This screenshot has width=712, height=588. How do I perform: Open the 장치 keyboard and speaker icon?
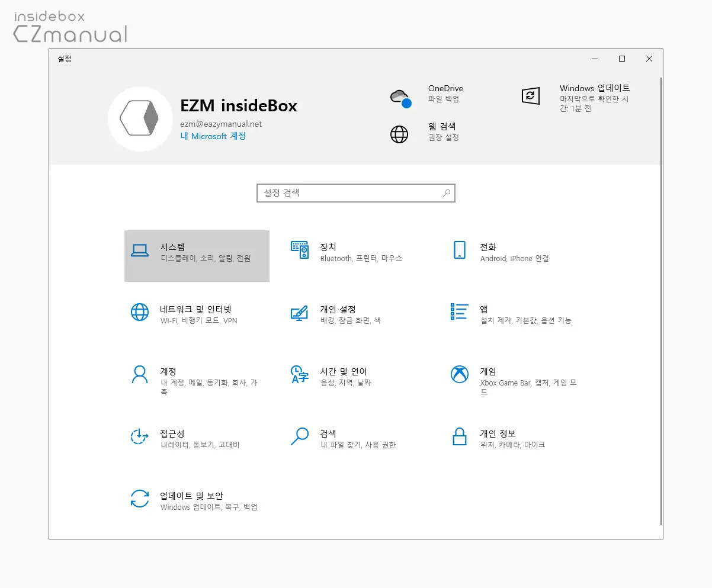pyautogui.click(x=300, y=250)
